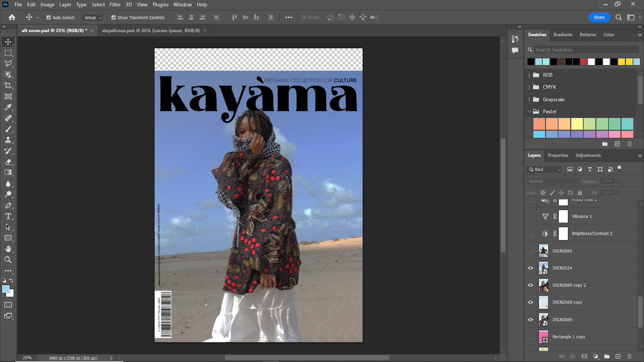Viewport: 644px width, 362px height.
Task: Click the Share button
Action: 599,17
